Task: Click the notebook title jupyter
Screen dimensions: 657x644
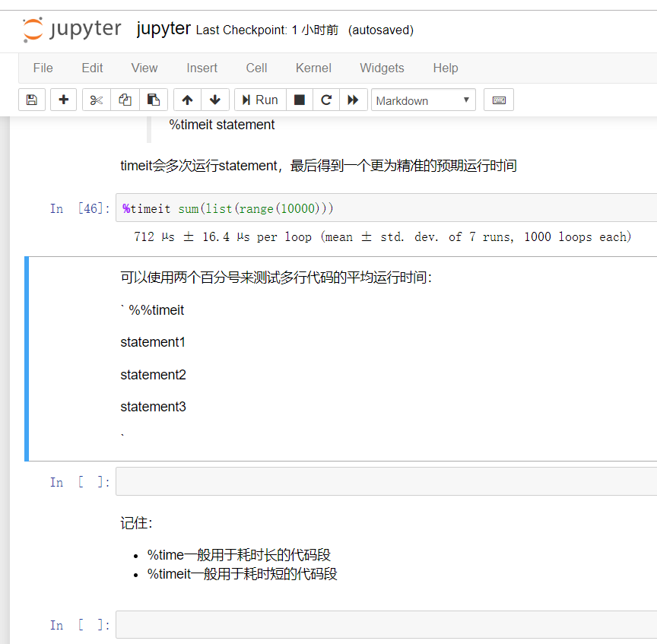Action: [163, 28]
